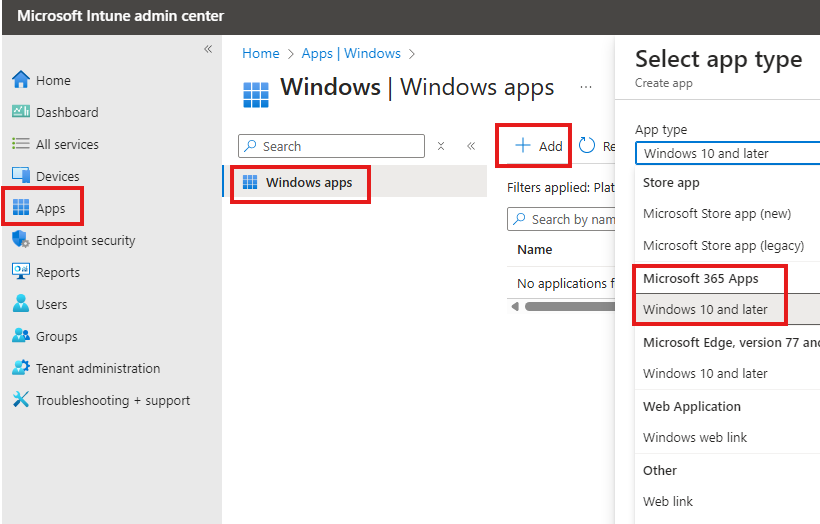
Task: Select Microsoft Store app (new) option
Action: click(717, 213)
